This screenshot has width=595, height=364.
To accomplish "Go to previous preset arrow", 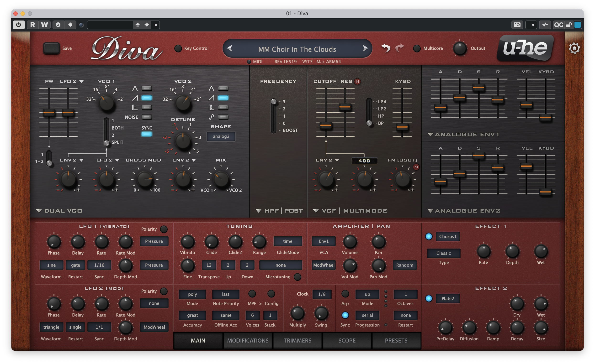I will [x=230, y=48].
